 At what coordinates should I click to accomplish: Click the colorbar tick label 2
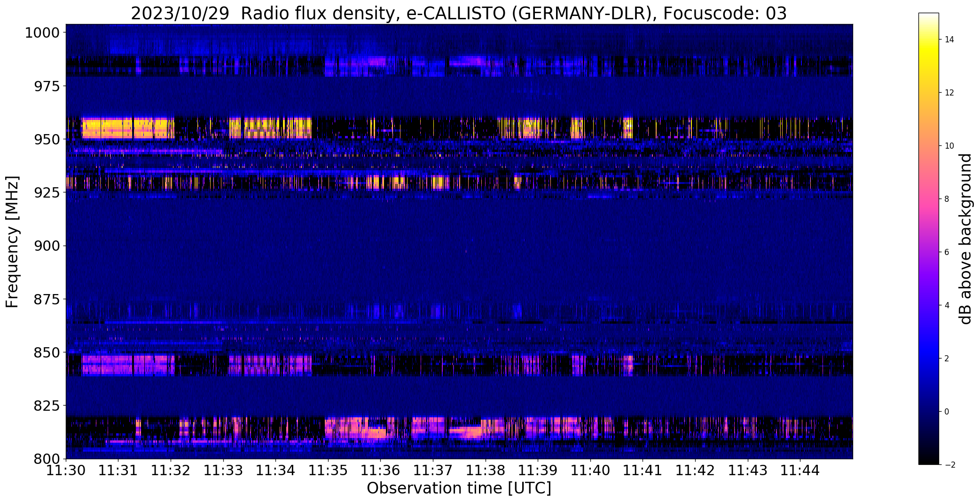947,359
